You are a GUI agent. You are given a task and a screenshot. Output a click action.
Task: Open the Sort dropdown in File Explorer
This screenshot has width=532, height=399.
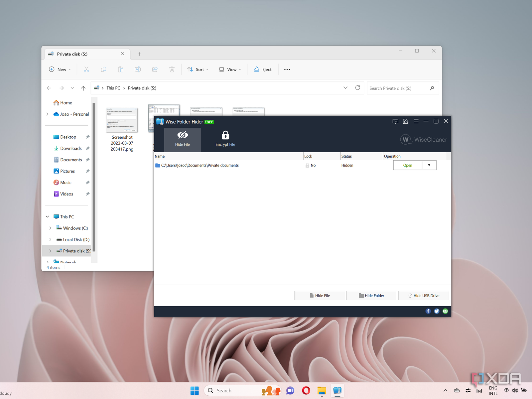pos(198,69)
